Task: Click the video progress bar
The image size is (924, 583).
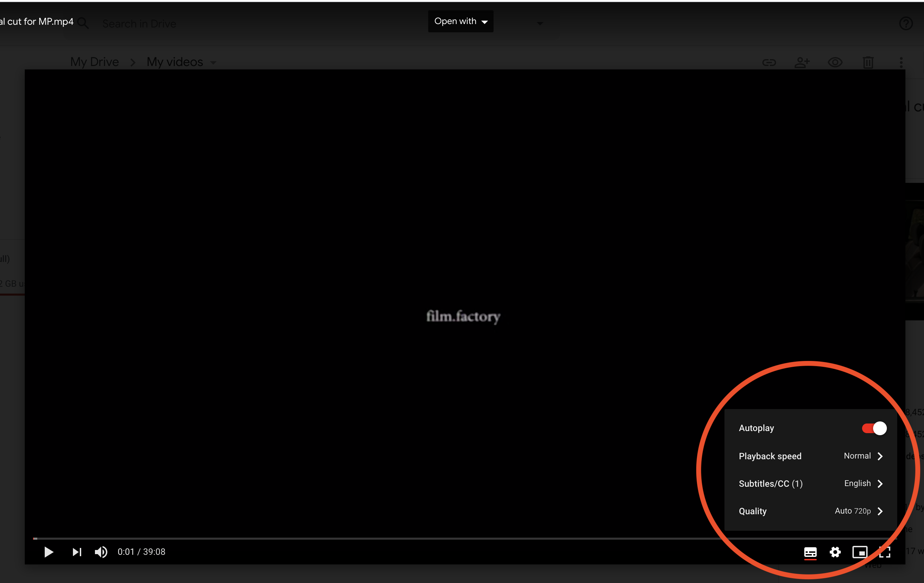Action: pos(461,539)
